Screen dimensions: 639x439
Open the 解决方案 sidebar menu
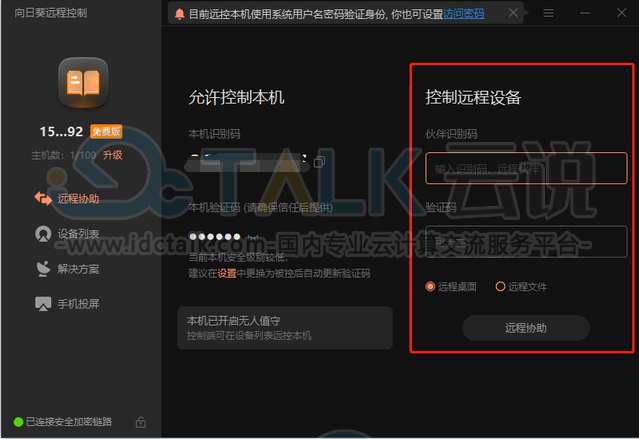coord(67,269)
